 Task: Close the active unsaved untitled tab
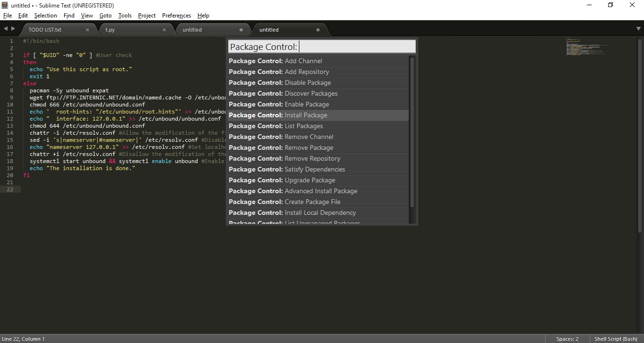318,30
